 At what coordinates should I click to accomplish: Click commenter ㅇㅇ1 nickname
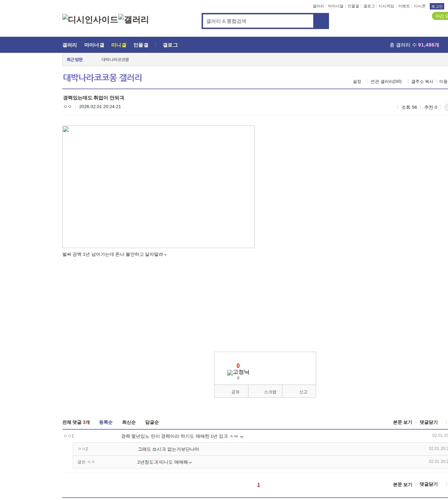coord(69,436)
